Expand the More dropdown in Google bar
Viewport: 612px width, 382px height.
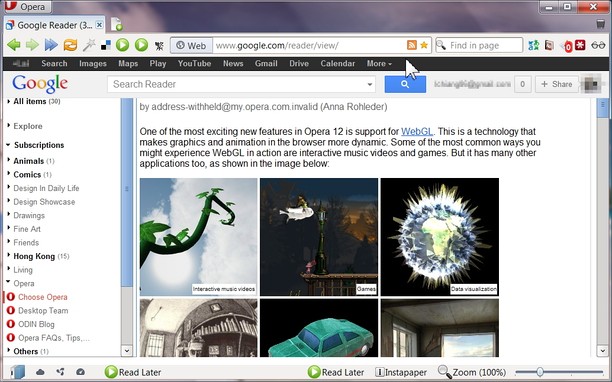tap(379, 64)
